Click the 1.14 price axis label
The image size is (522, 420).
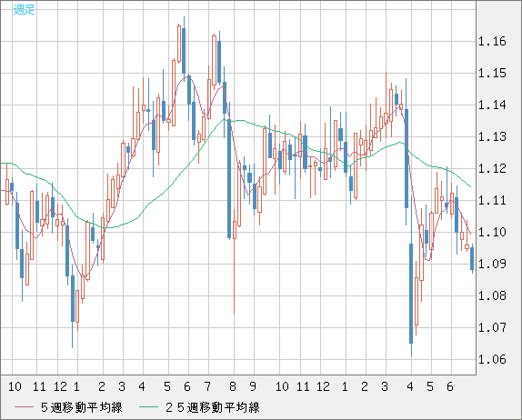[x=492, y=105]
